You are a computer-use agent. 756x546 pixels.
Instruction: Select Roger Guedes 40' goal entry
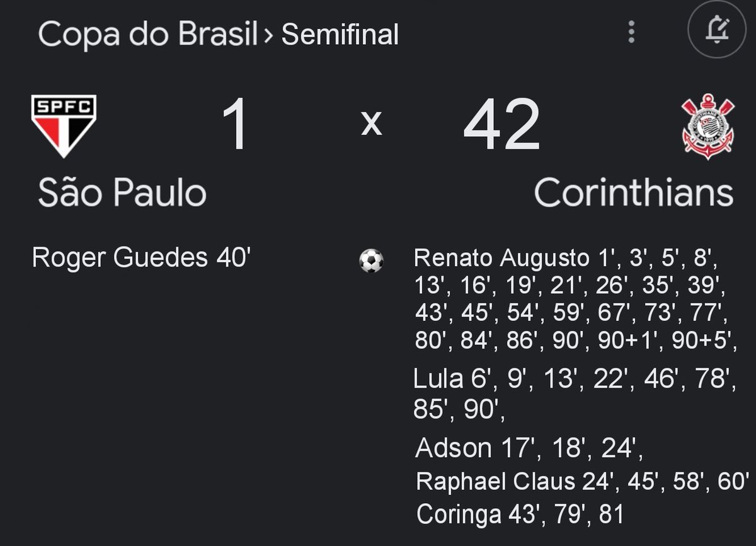142,258
